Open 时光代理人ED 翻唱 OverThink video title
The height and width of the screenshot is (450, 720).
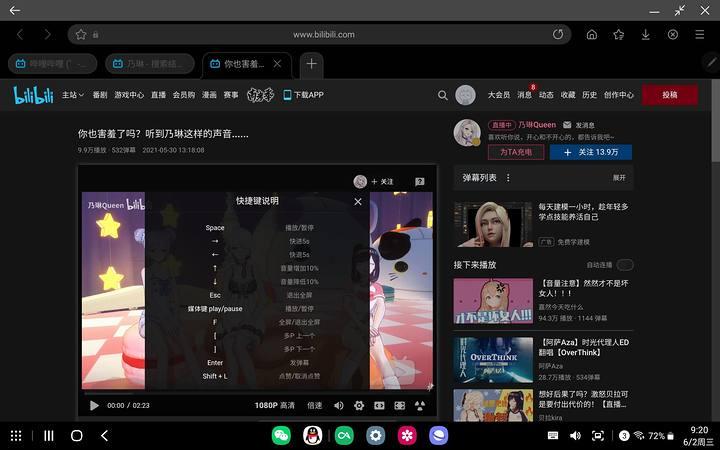[584, 348]
